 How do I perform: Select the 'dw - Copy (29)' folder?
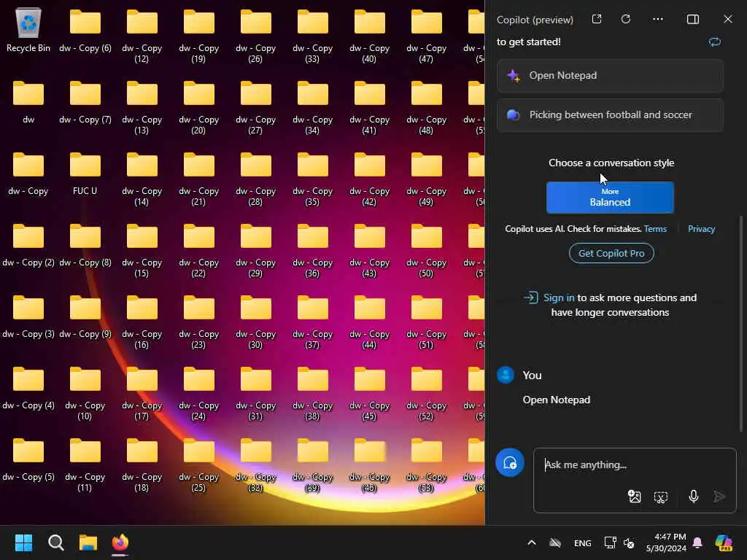pyautogui.click(x=255, y=250)
